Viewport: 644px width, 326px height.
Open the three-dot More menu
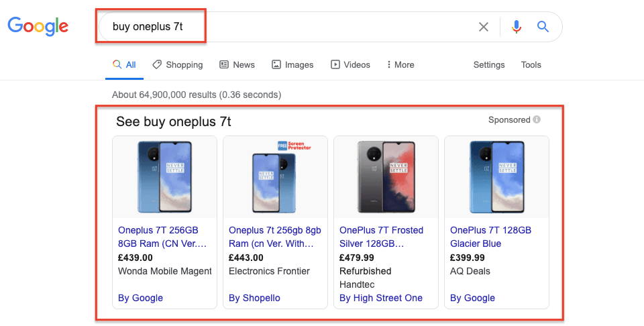(x=400, y=65)
